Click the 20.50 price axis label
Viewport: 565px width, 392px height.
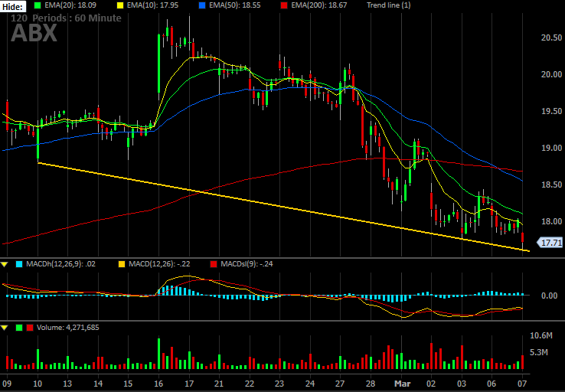click(x=552, y=38)
